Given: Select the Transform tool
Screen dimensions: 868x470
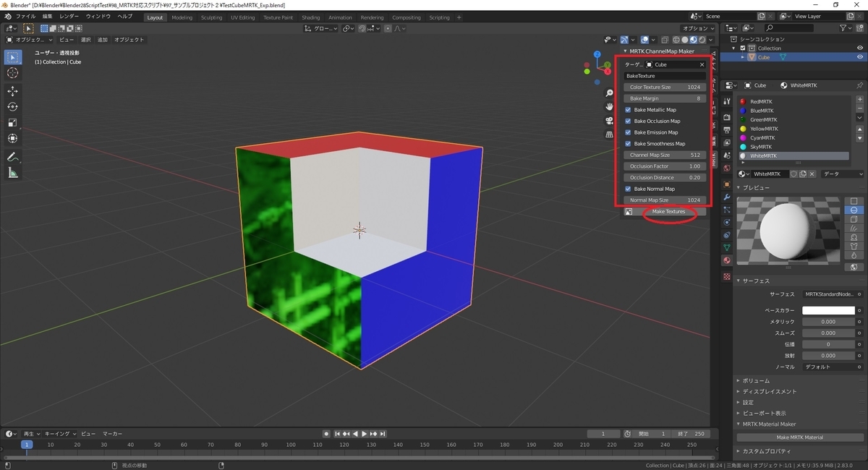Looking at the screenshot, I should pyautogui.click(x=12, y=139).
